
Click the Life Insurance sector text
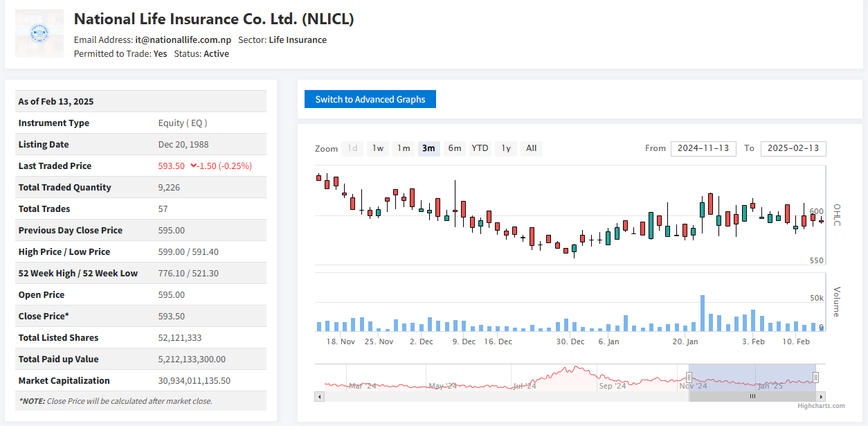point(298,39)
